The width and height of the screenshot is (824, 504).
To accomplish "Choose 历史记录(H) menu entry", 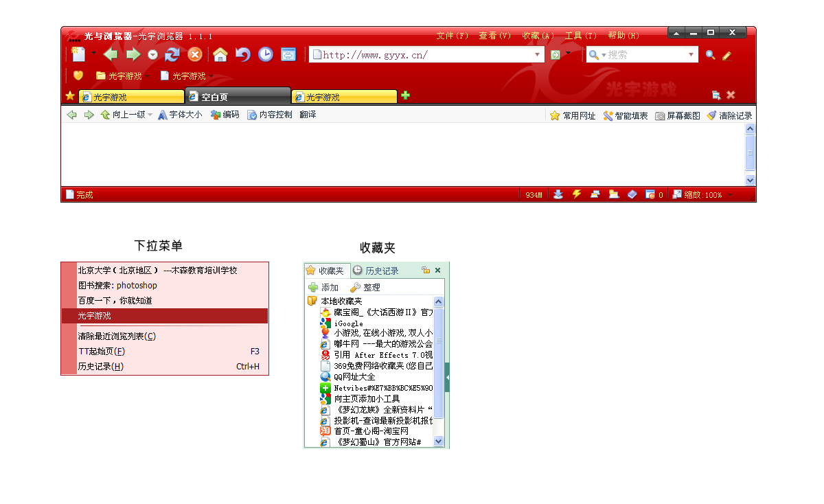I will pos(165,367).
